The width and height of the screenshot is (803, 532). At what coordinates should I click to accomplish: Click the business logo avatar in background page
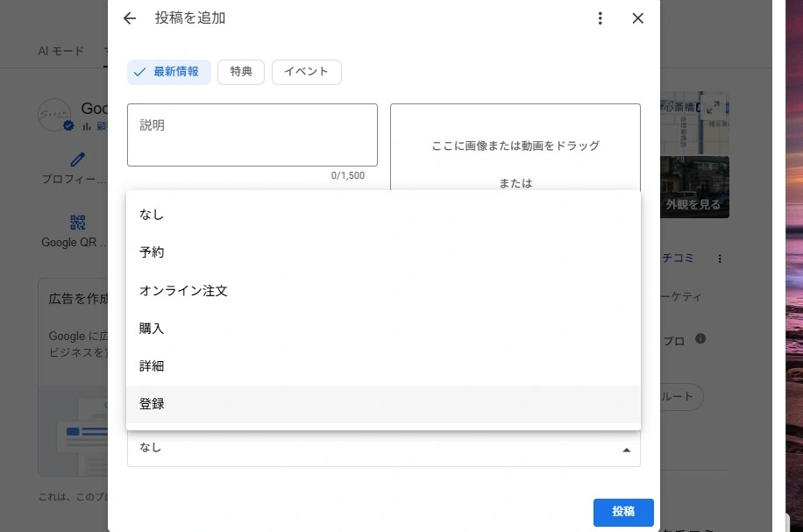point(54,115)
